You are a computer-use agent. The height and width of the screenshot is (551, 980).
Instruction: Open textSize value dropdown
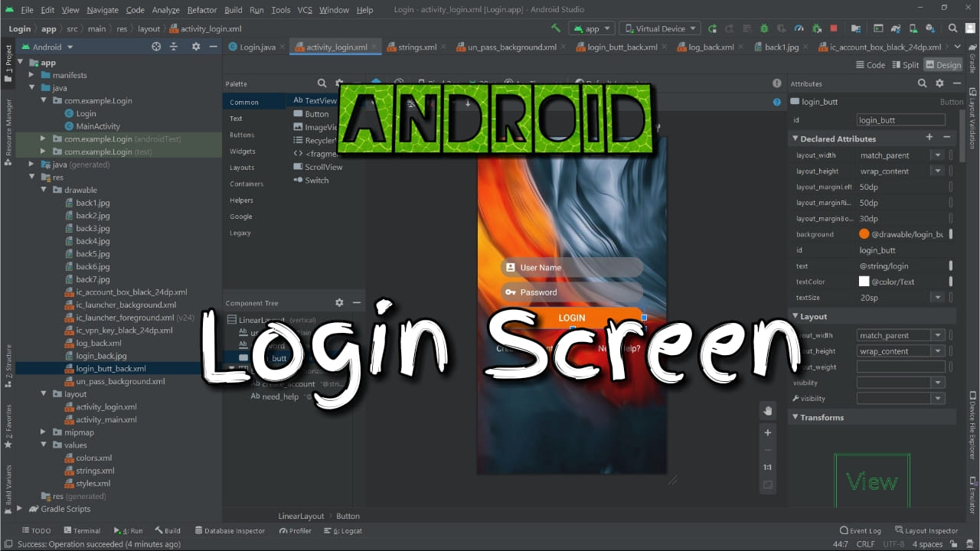click(x=937, y=298)
